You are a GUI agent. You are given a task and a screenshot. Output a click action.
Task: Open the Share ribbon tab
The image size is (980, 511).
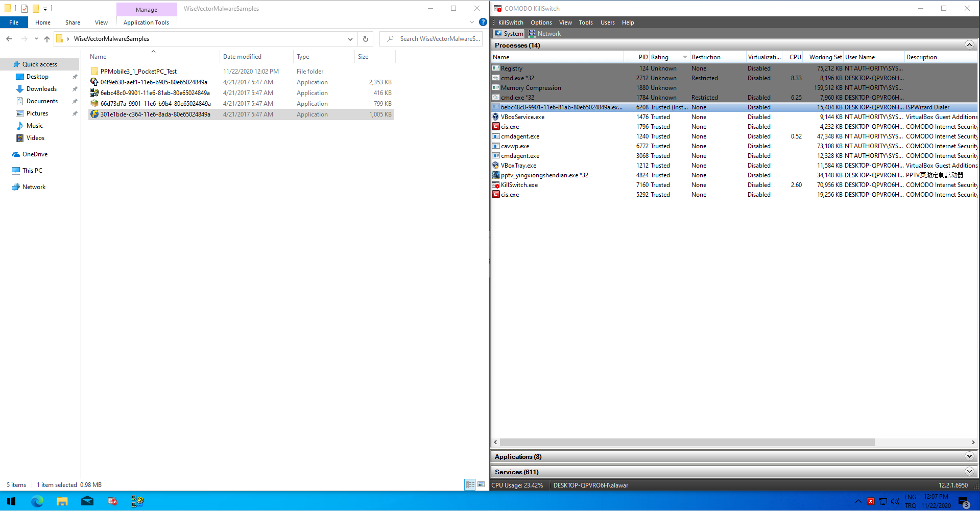click(73, 22)
